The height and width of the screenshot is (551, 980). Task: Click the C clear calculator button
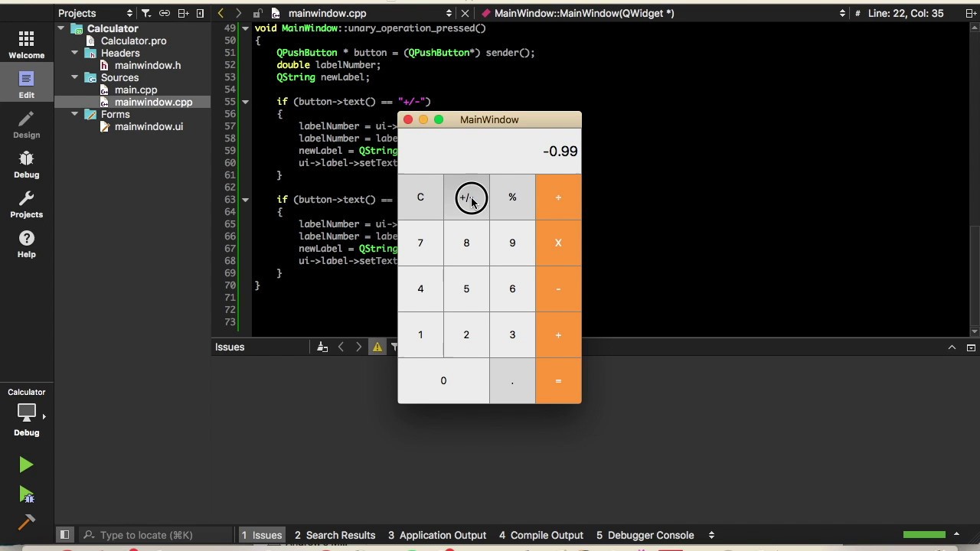[420, 197]
